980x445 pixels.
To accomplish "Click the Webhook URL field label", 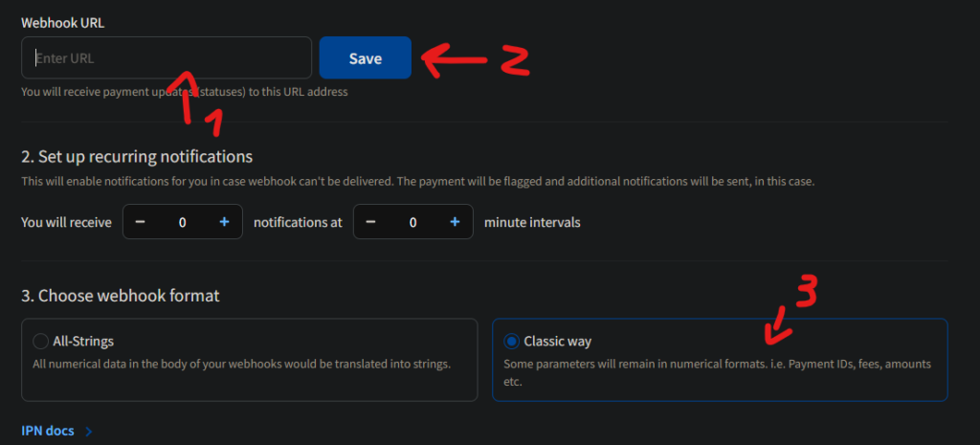I will click(x=63, y=21).
